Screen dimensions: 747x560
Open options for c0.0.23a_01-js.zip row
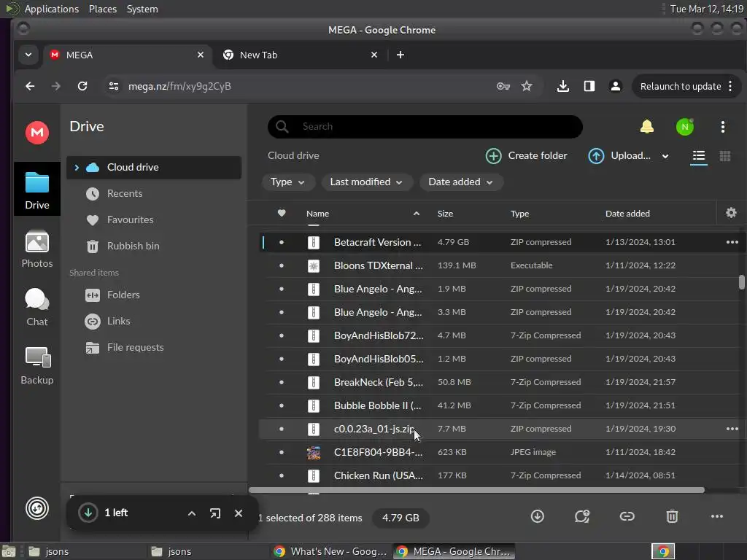(732, 429)
